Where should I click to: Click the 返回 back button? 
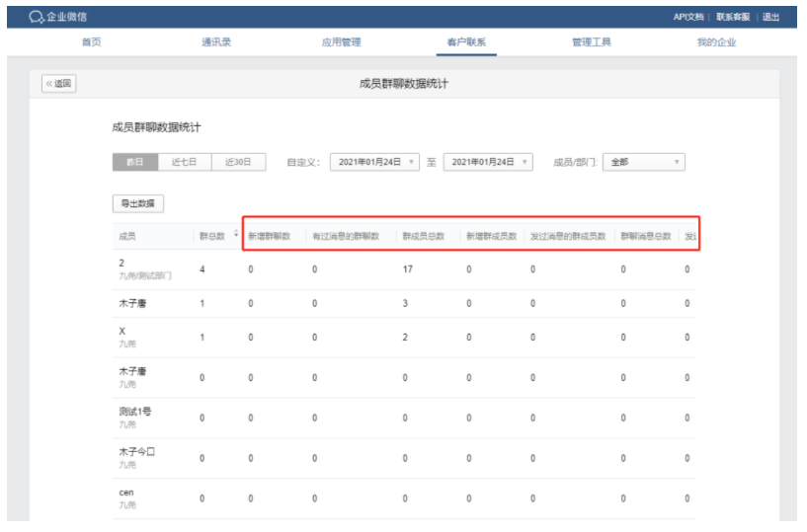point(58,83)
